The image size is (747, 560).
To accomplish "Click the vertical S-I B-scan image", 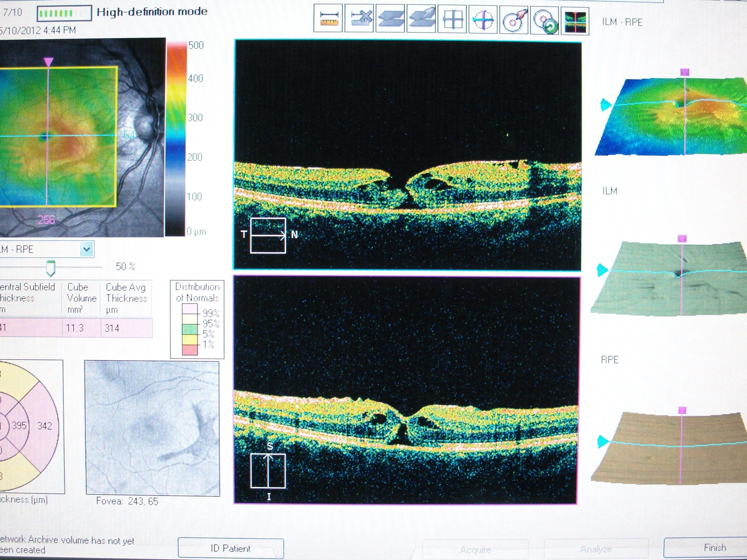I will point(406,391).
